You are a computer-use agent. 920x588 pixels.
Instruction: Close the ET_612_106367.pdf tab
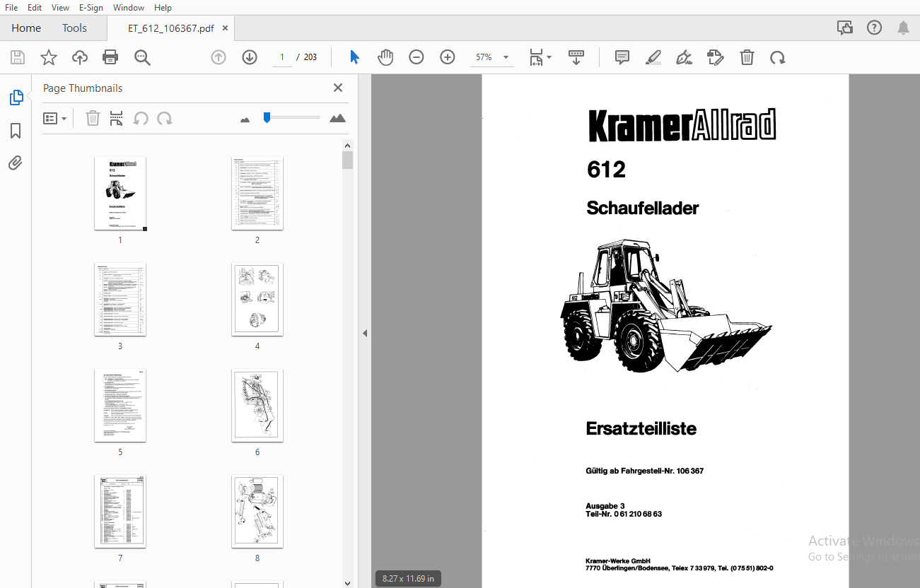(226, 28)
